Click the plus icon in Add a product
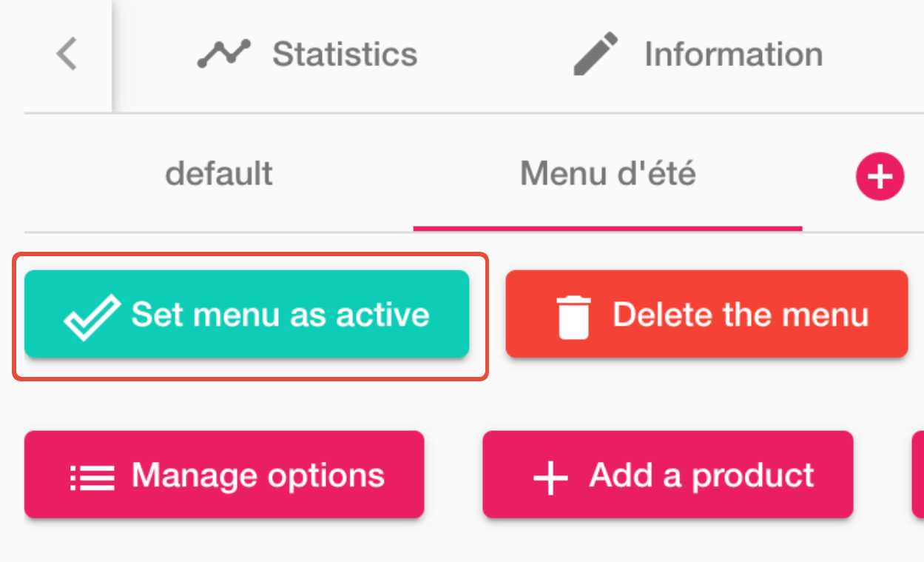Viewport: 924px width, 562px height. click(x=550, y=478)
